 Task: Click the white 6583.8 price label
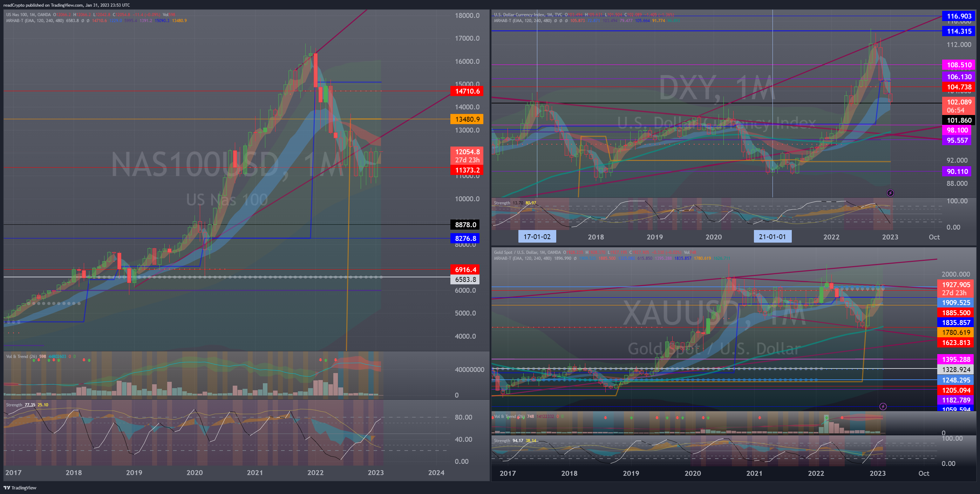[x=465, y=280]
